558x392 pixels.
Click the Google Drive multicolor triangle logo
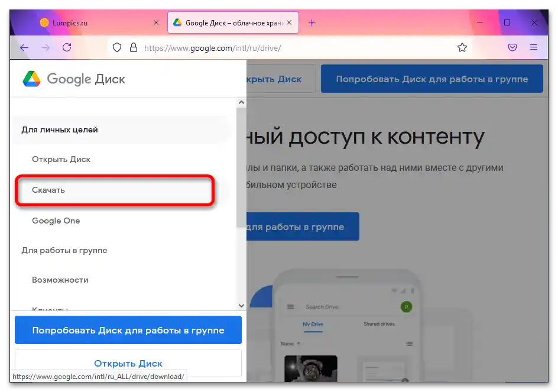point(31,79)
